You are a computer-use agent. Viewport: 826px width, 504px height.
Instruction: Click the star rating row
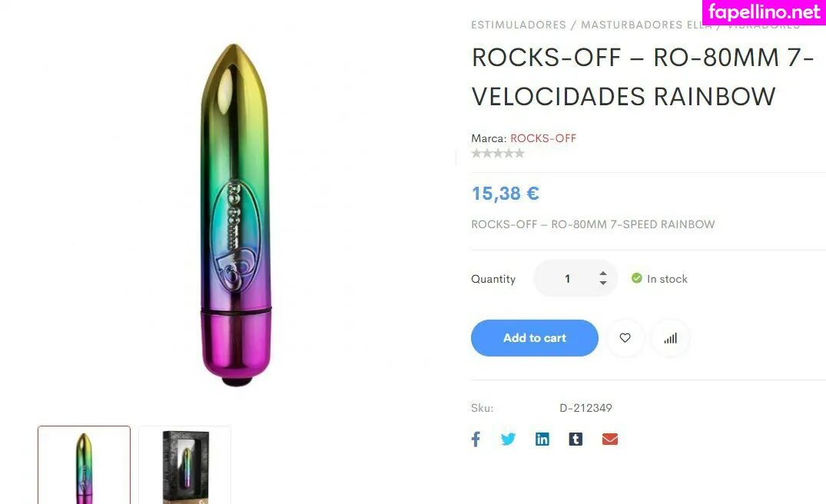pos(498,153)
